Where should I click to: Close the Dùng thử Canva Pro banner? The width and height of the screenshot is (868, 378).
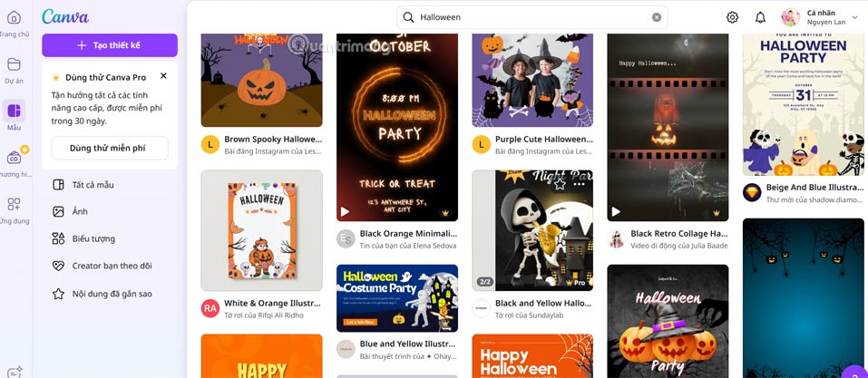[x=163, y=76]
